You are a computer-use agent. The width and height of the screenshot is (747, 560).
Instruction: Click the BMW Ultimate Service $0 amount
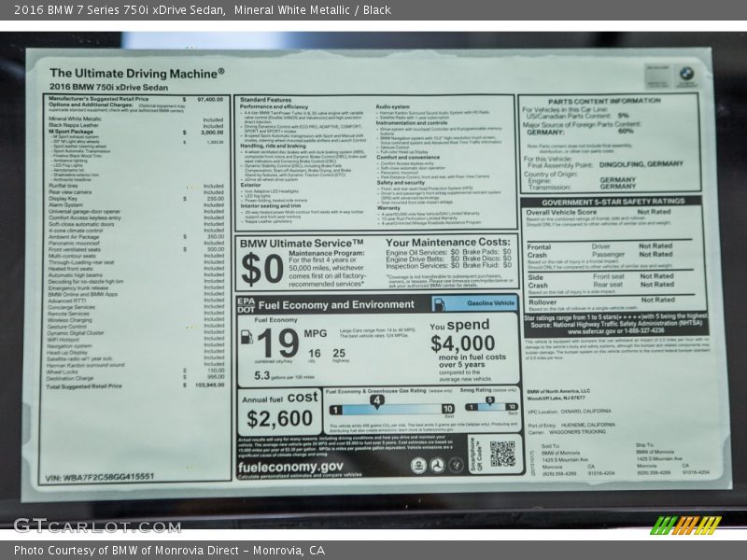(261, 269)
